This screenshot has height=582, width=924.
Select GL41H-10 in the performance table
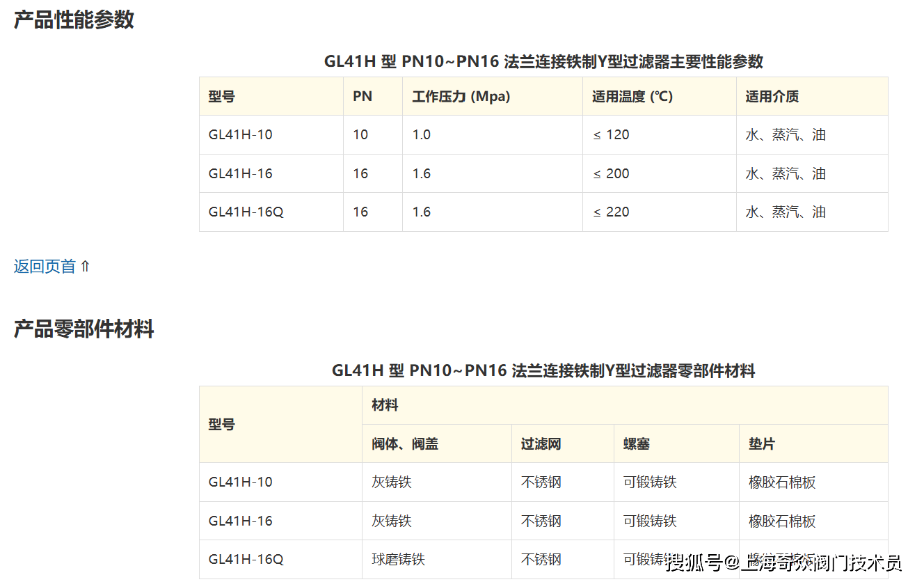coord(241,134)
